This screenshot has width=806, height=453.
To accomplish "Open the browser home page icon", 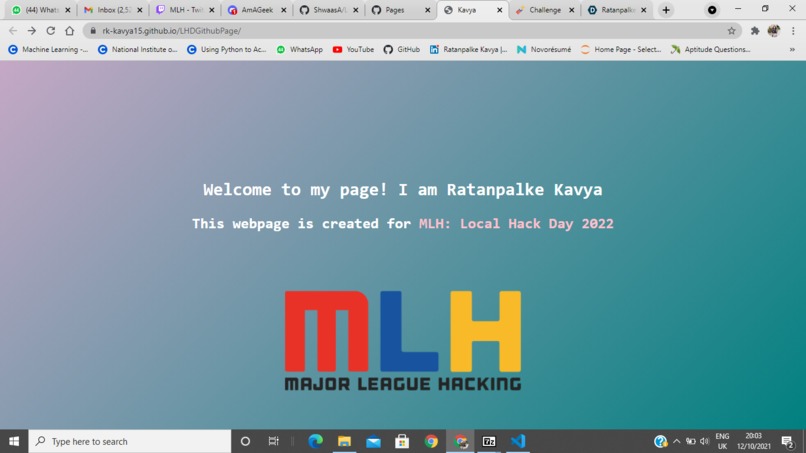I will [x=69, y=31].
